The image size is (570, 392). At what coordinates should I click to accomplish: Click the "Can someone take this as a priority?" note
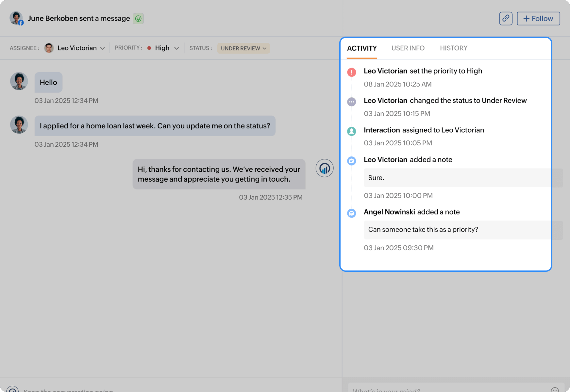coord(423,230)
